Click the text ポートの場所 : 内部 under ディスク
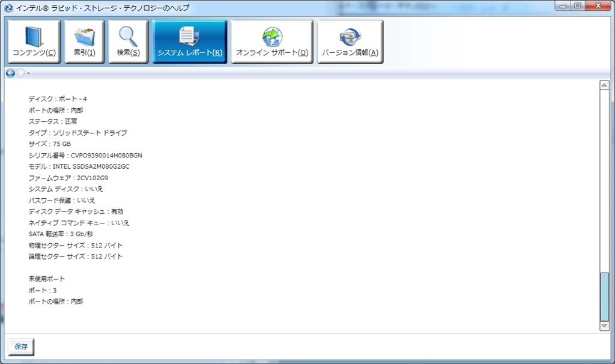The image size is (615, 364). 56,110
